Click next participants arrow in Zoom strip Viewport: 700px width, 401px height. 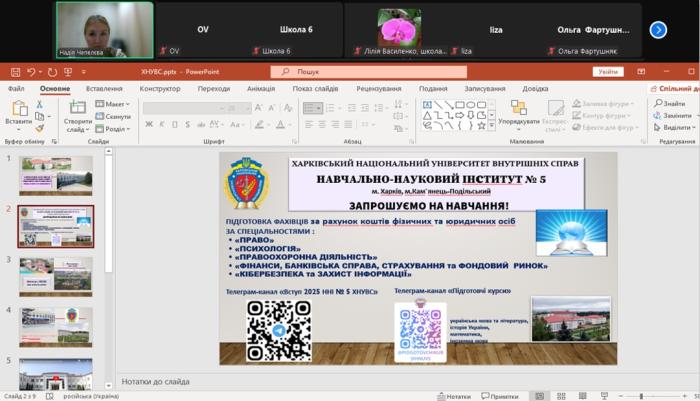click(x=658, y=30)
